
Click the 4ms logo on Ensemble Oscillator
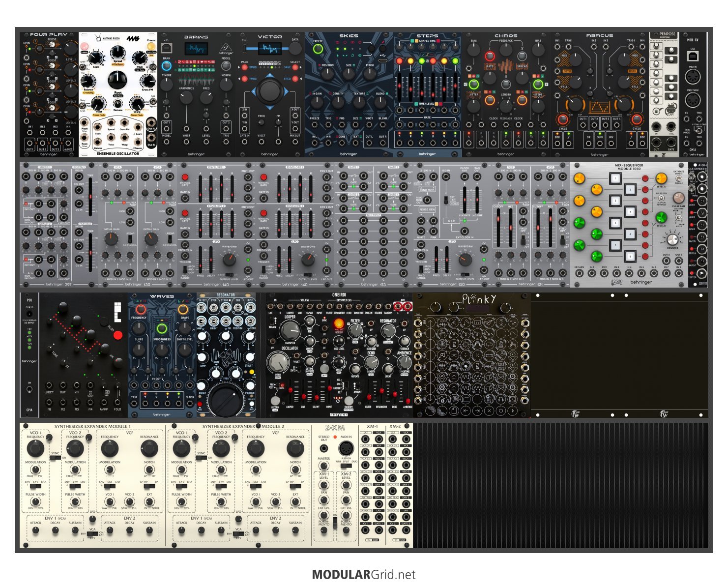coord(132,39)
